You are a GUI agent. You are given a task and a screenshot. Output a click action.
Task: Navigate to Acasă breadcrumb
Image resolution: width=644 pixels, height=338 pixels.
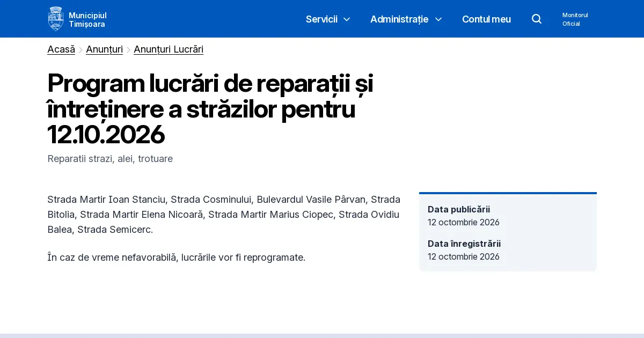[61, 49]
